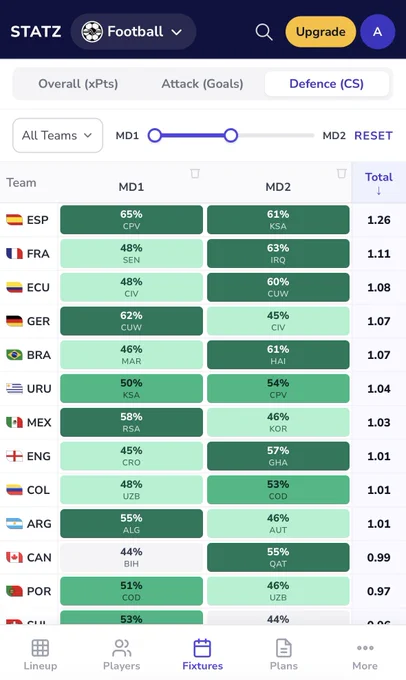Remove the MD2 column via trash icon
The image size is (406, 680).
tap(341, 173)
